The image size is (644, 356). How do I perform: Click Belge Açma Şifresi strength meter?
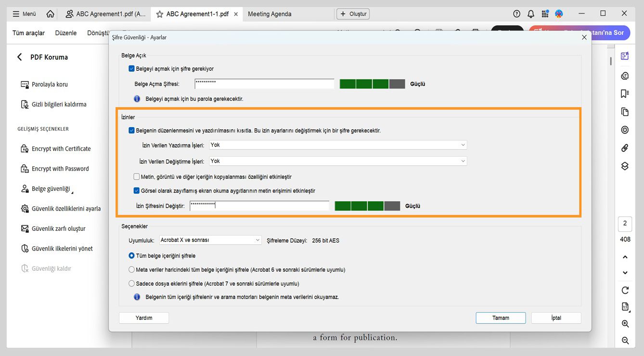[x=373, y=84]
